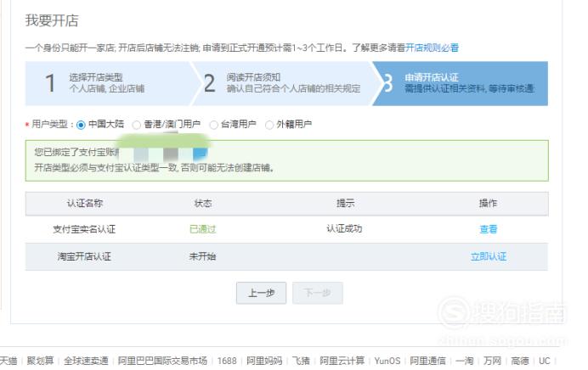Select the 中国大陆 user type radio
Viewport: 588px width, 370px height.
pos(81,125)
